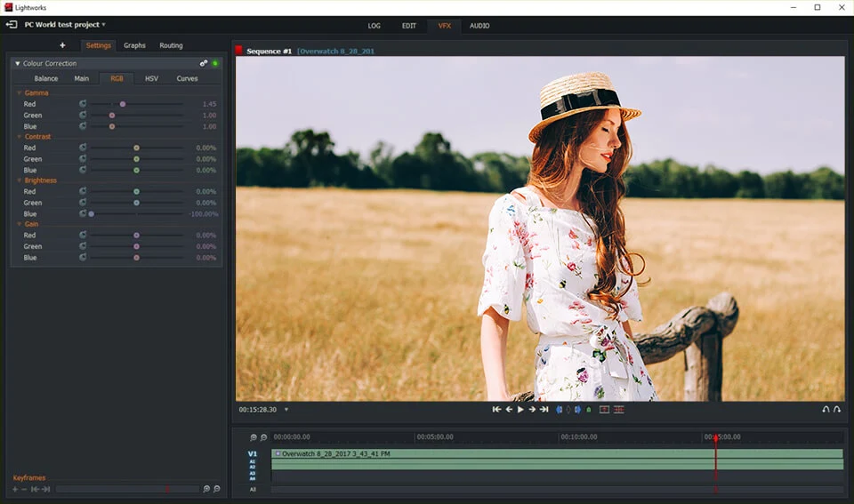Image resolution: width=854 pixels, height=504 pixels.
Task: Zoom in on the timeline
Action: 254,437
